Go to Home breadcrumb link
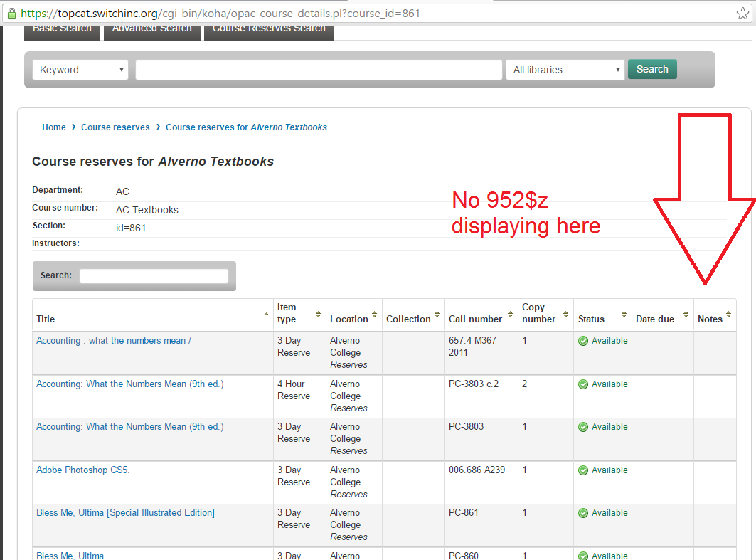 54,127
